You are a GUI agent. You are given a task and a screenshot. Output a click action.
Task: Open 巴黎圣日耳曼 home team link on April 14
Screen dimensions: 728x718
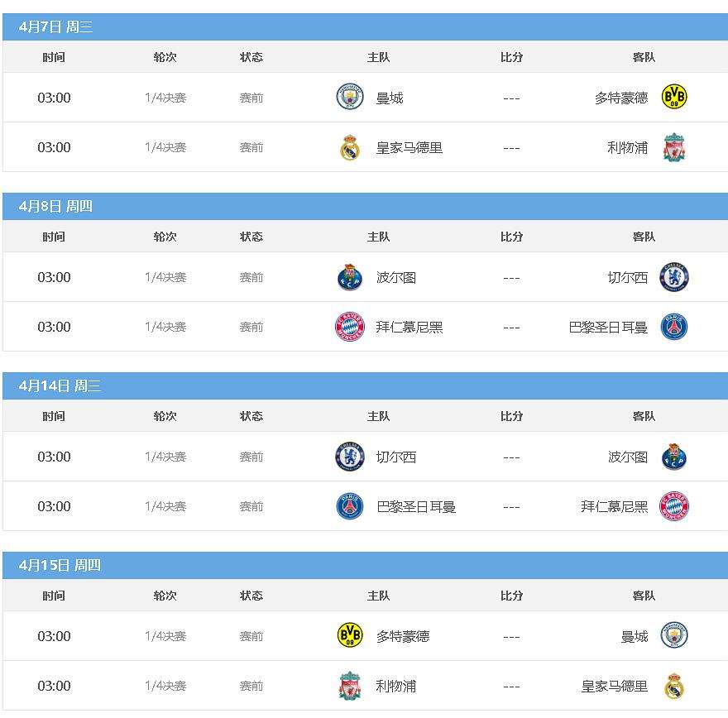pos(416,506)
